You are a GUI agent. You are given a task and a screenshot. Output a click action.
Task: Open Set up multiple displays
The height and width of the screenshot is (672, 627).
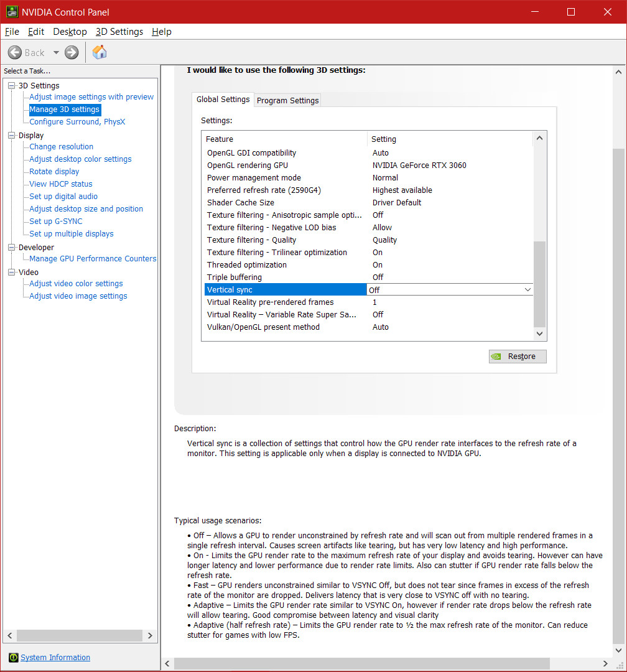[71, 233]
